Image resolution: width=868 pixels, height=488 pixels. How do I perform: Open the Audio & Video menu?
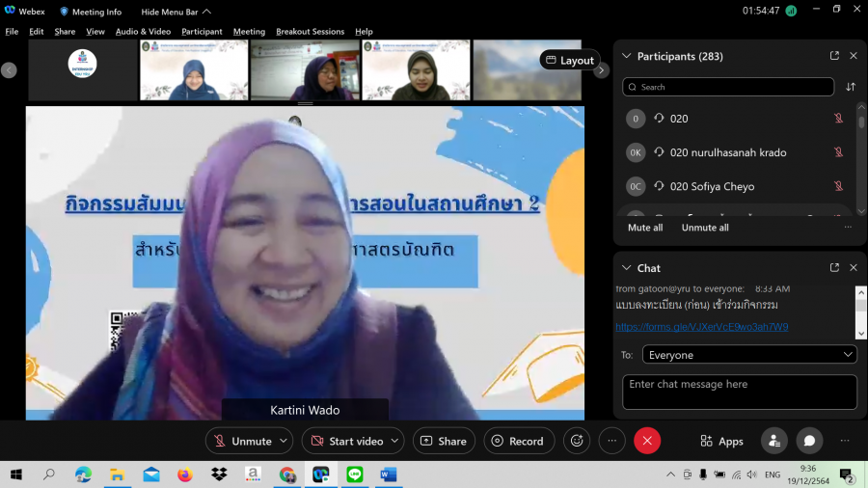(143, 32)
